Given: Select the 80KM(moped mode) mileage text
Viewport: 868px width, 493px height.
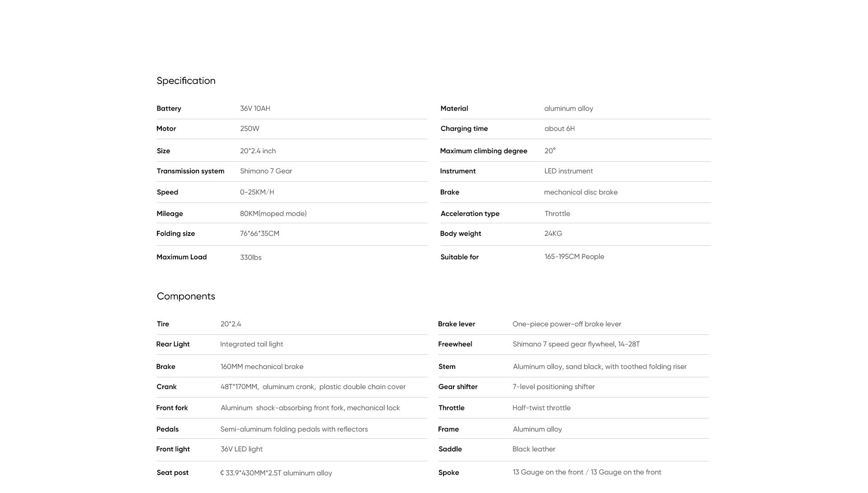Looking at the screenshot, I should 273,214.
